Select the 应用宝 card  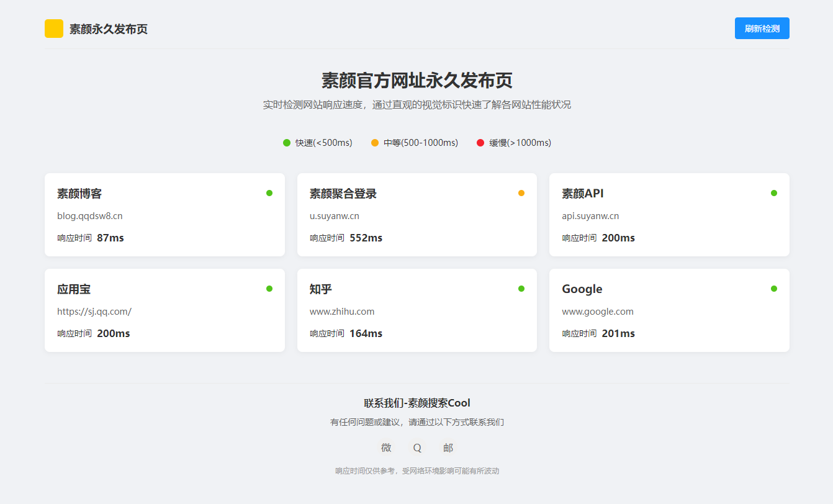164,310
